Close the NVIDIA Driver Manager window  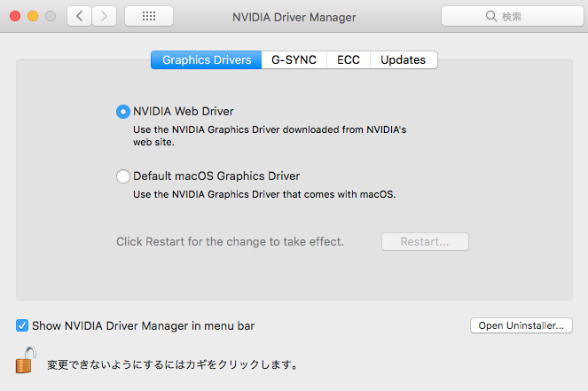(15, 16)
